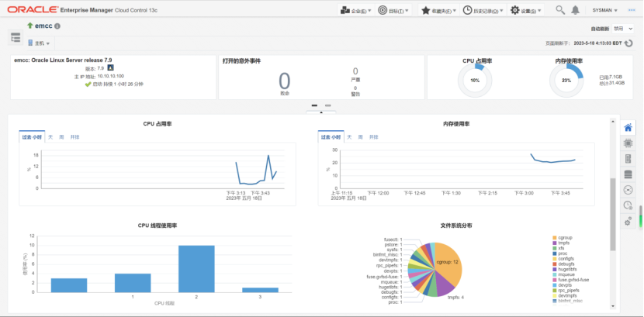Select CPU chart Last Hour (过去 小时) tab
644x317 pixels.
pos(32,137)
